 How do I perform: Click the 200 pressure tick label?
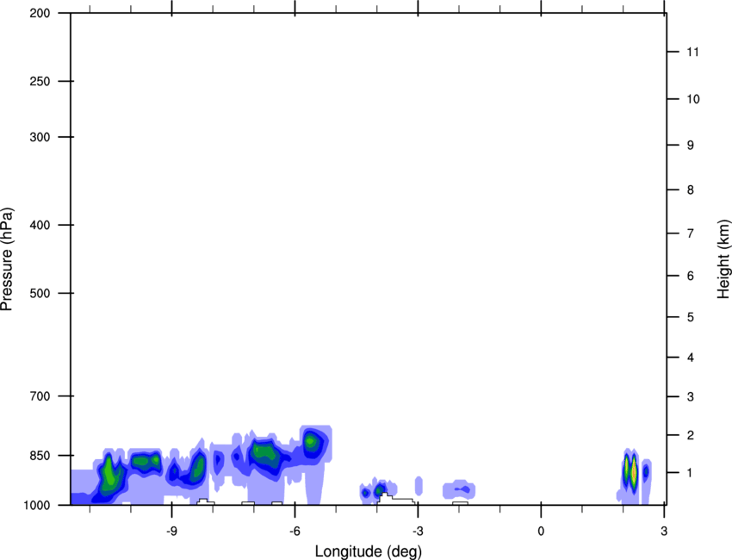click(x=39, y=14)
